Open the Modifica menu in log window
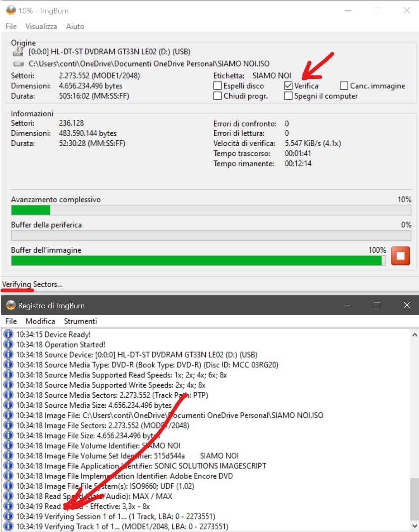This screenshot has height=532, width=419. click(x=40, y=321)
